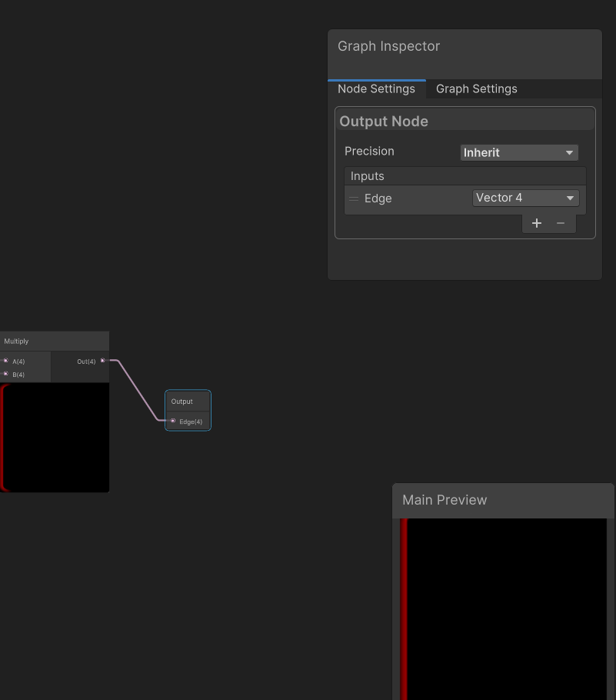Click the Multiply node preview thumbnail
This screenshot has width=616, height=700.
[x=55, y=437]
